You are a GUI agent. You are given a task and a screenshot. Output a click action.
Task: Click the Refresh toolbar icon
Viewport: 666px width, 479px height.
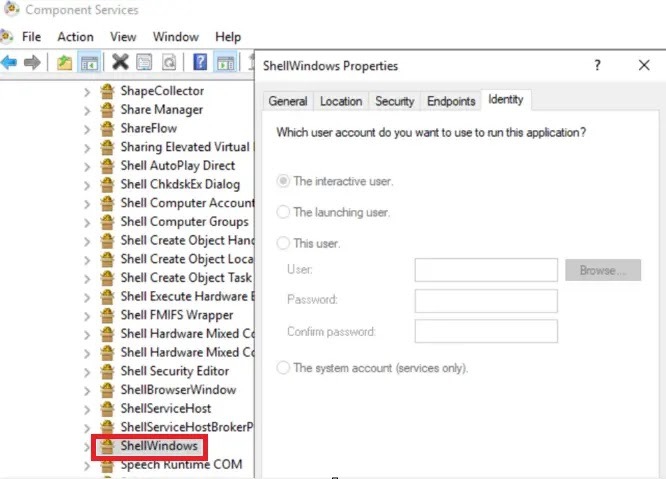pyautogui.click(x=169, y=62)
